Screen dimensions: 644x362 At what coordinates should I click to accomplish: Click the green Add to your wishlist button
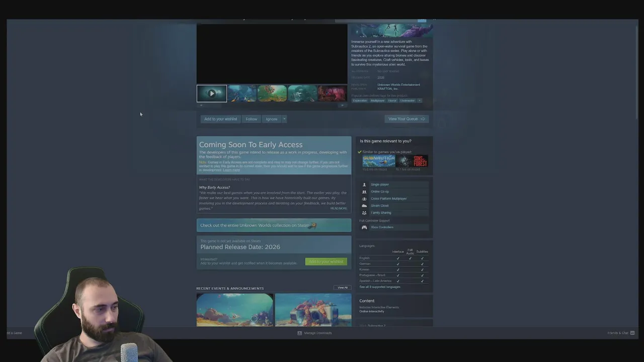pos(326,261)
